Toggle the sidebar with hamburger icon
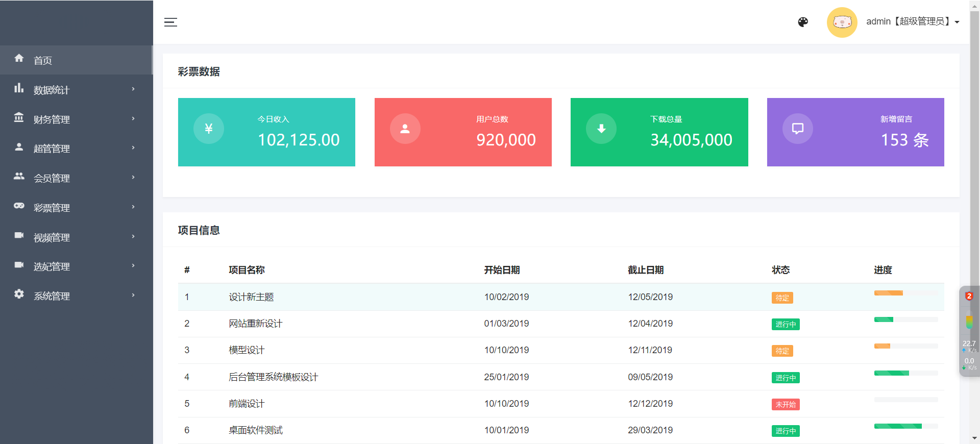The height and width of the screenshot is (444, 980). click(170, 22)
